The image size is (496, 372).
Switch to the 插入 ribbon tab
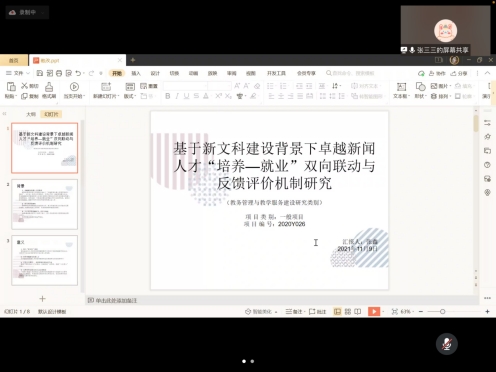(x=136, y=73)
